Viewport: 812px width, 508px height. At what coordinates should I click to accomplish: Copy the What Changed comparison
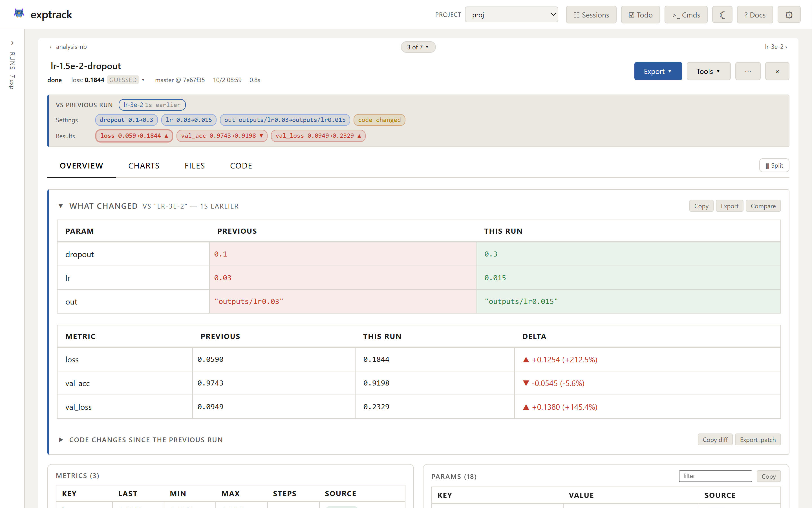701,206
